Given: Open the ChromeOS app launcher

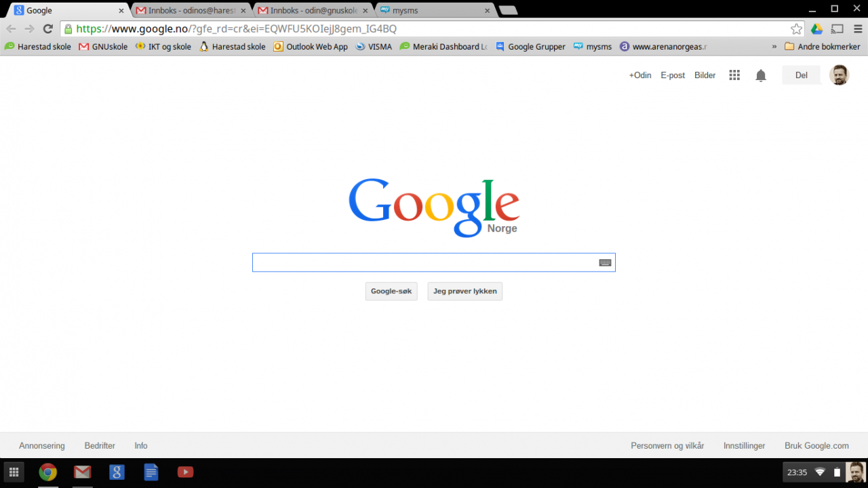Looking at the screenshot, I should click(14, 472).
